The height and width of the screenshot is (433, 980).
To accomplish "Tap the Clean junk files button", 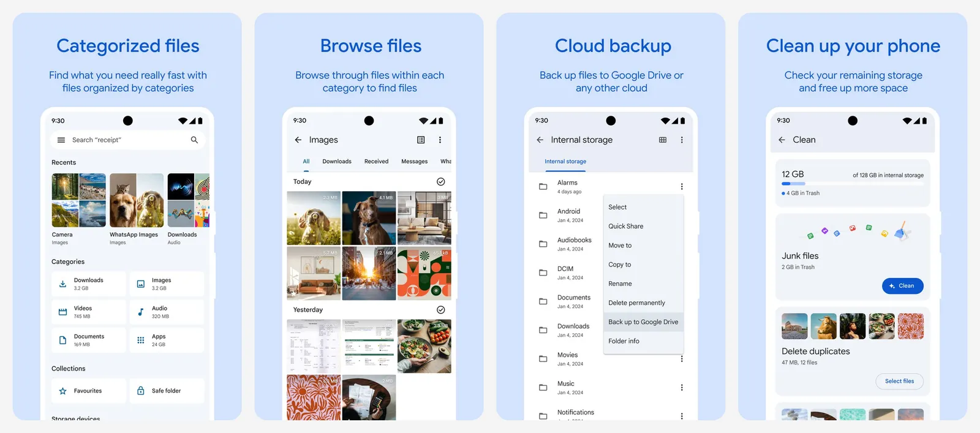I will 902,286.
